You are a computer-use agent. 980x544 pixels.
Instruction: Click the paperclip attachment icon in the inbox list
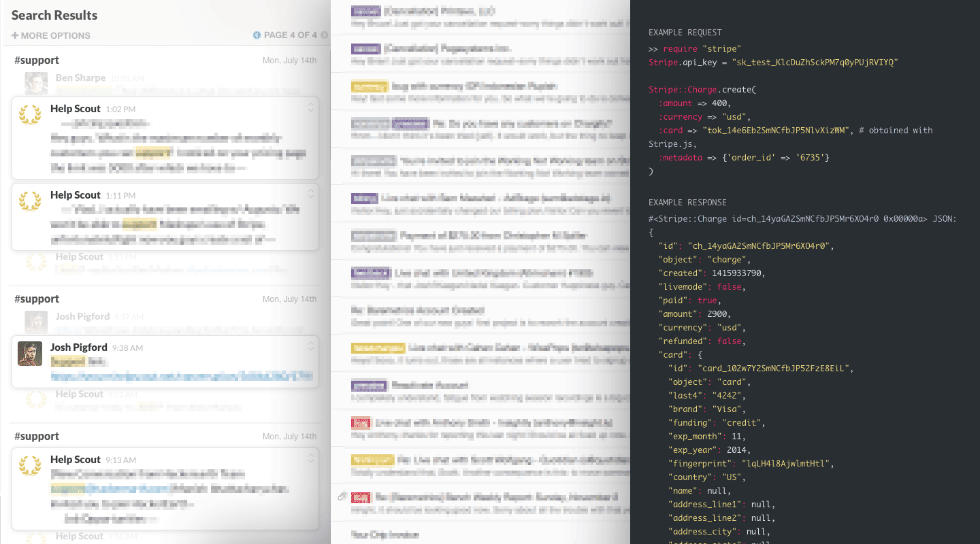pyautogui.click(x=342, y=497)
